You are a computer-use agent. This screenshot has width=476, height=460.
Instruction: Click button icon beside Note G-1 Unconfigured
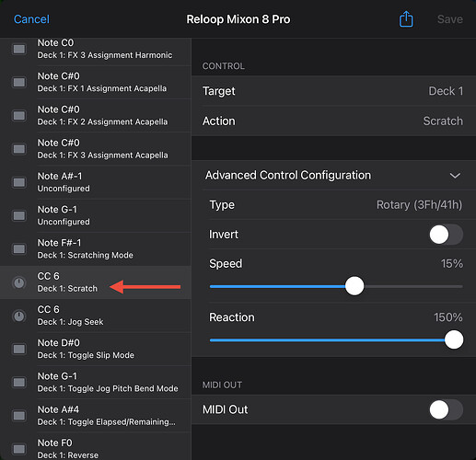pos(19,215)
